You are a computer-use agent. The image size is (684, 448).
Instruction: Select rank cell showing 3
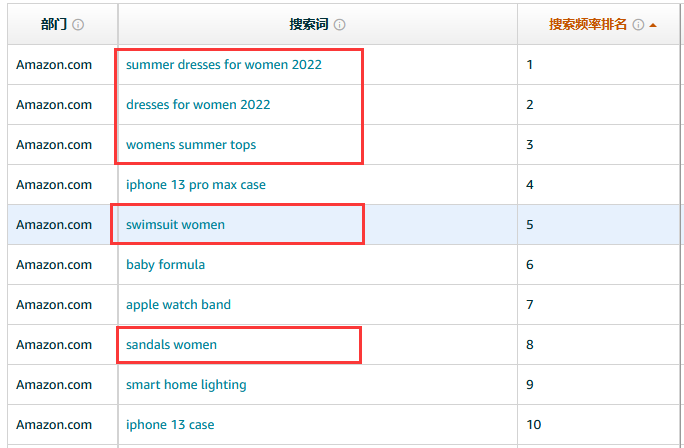click(598, 145)
